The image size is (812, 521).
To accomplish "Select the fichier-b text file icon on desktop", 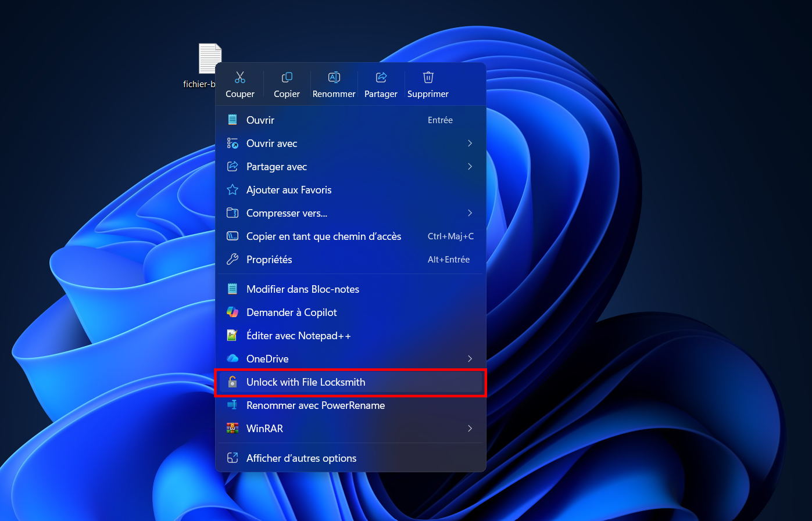I will click(210, 59).
